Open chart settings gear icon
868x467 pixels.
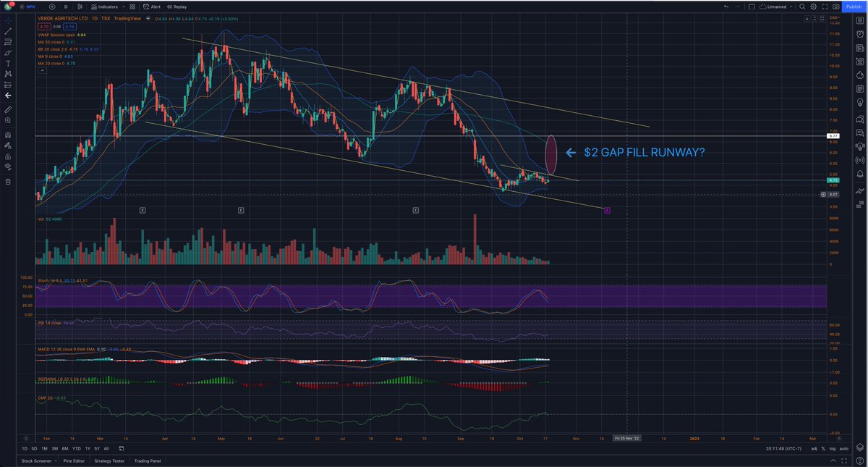[815, 7]
